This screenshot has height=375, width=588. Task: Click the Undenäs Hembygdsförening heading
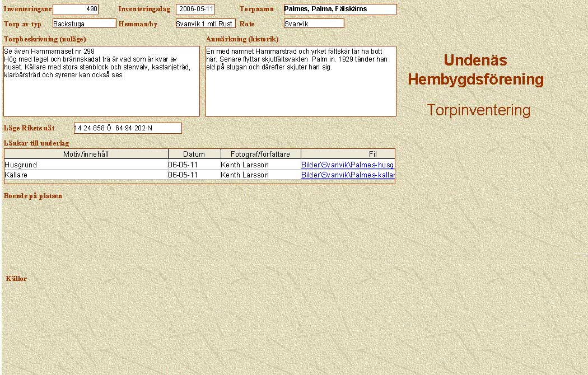coord(475,70)
